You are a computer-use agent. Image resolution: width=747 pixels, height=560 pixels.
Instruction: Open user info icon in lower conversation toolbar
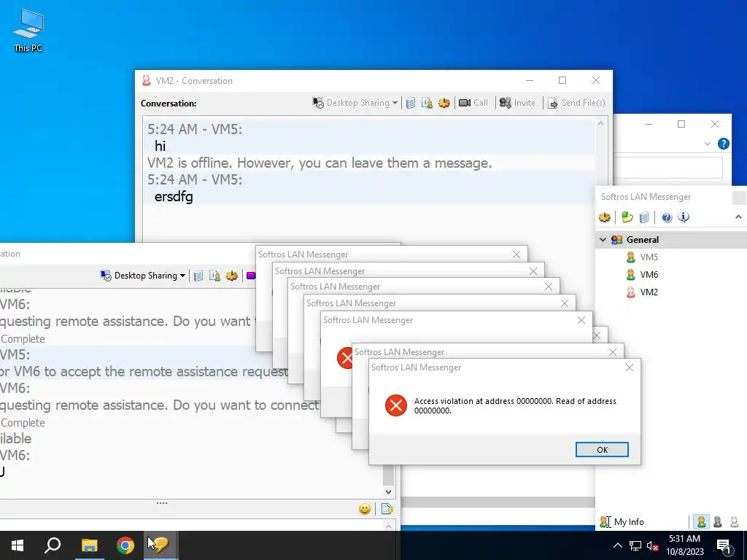pos(215,276)
